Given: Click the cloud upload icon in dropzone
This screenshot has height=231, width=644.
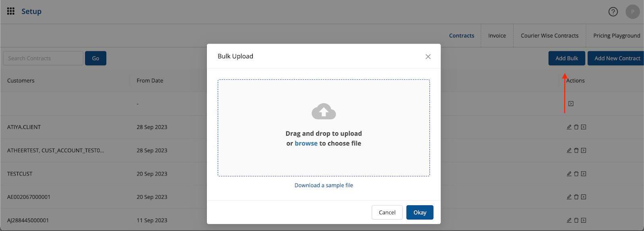Looking at the screenshot, I should (x=324, y=111).
